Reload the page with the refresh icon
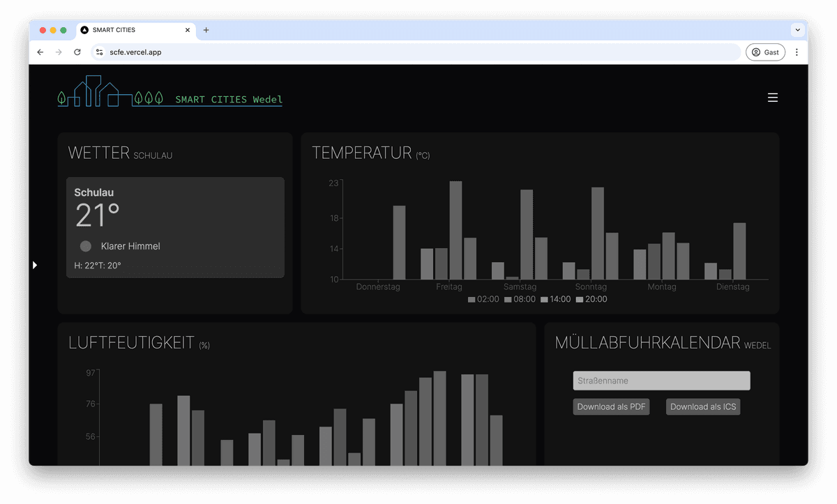This screenshot has height=504, width=837. pos(77,52)
